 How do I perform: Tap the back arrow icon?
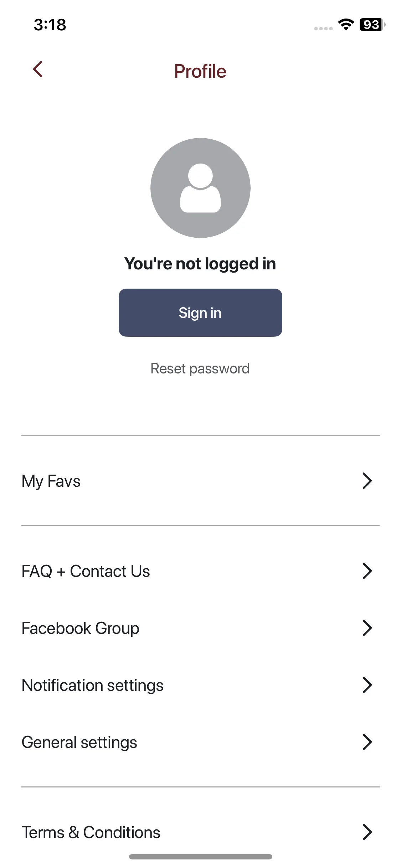(38, 69)
